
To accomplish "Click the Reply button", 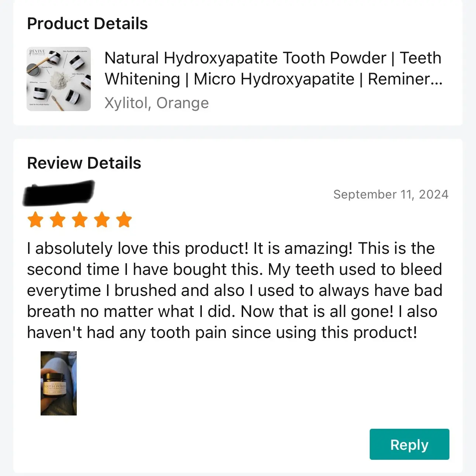I will click(x=409, y=444).
